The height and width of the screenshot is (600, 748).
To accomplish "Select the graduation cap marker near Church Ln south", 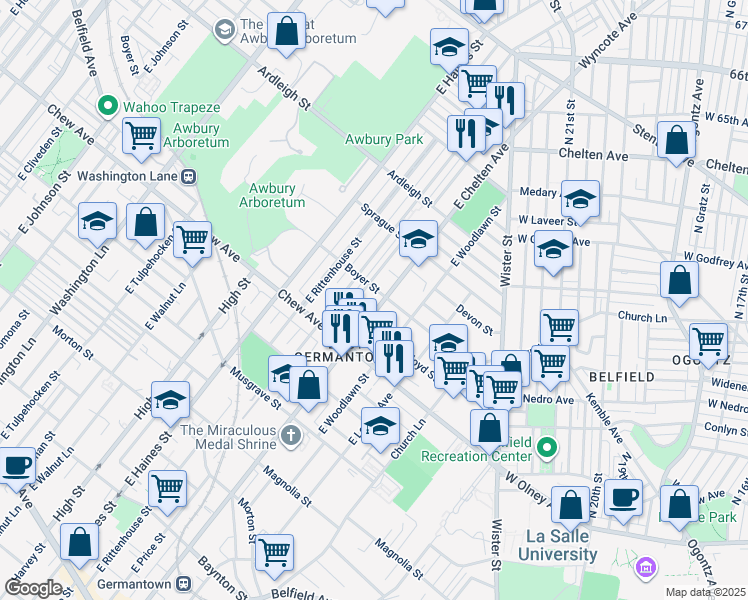I will click(380, 426).
